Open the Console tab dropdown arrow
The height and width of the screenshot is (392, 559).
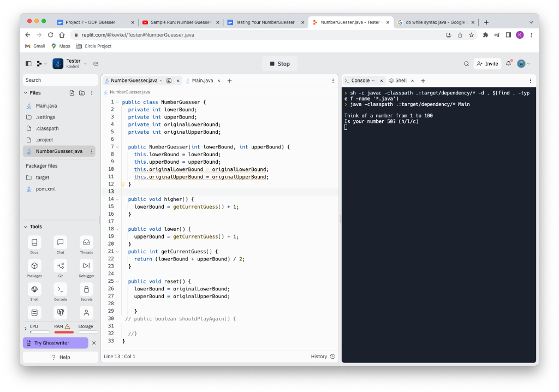tap(373, 81)
